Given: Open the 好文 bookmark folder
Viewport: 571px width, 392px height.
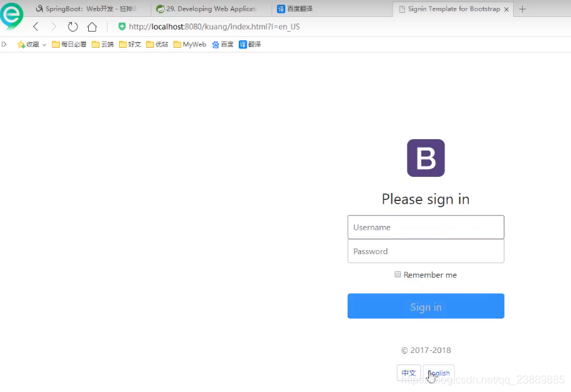Looking at the screenshot, I should pos(130,44).
